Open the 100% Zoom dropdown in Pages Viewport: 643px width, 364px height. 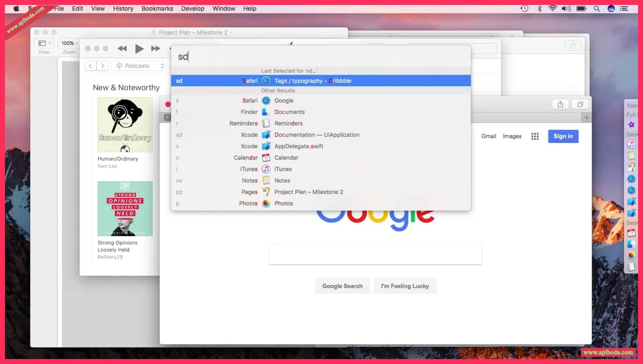point(69,43)
